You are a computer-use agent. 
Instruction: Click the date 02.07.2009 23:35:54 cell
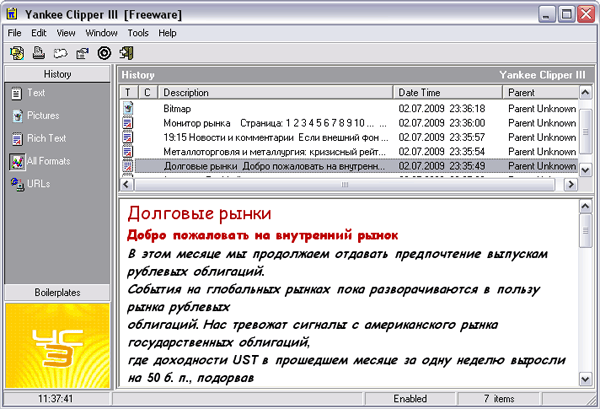click(x=442, y=152)
